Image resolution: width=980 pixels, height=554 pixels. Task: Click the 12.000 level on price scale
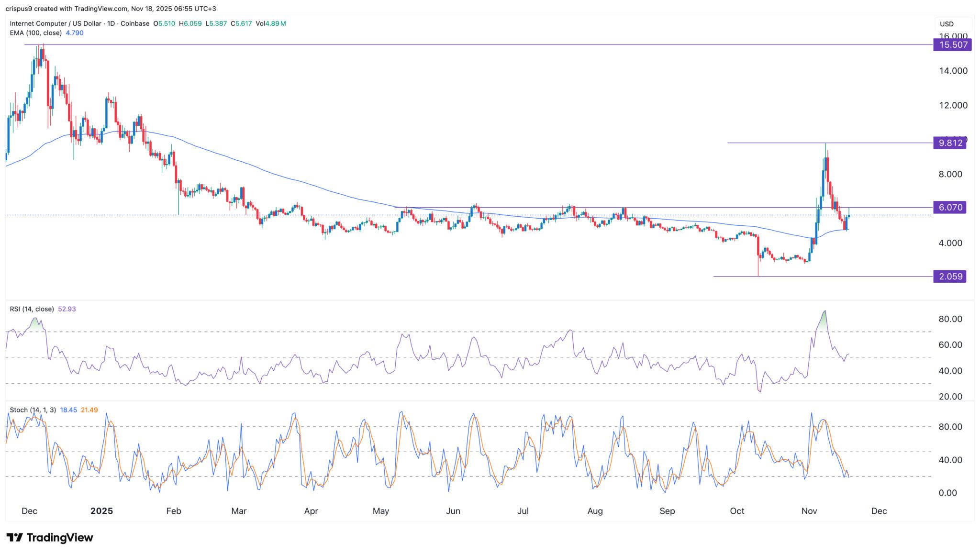[x=953, y=105]
